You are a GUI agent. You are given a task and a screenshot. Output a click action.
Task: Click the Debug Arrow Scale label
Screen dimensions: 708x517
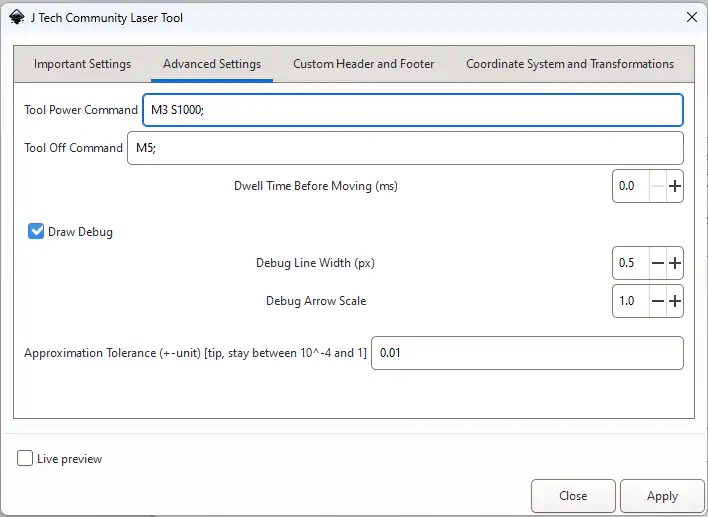click(316, 301)
